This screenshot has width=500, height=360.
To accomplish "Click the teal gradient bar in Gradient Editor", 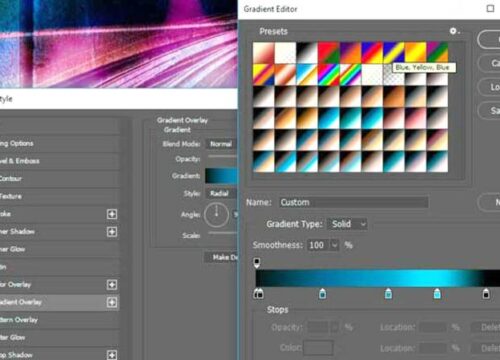I will click(378, 278).
